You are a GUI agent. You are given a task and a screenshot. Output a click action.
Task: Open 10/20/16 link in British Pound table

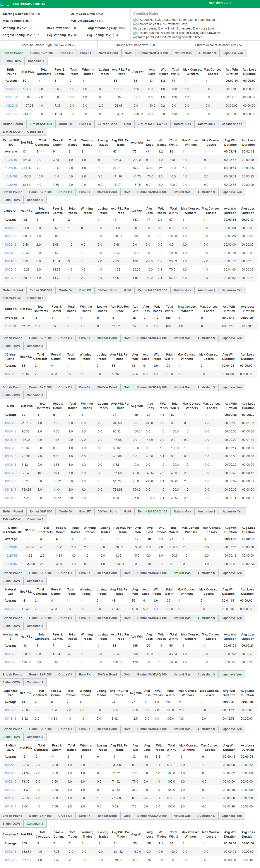pos(11,106)
